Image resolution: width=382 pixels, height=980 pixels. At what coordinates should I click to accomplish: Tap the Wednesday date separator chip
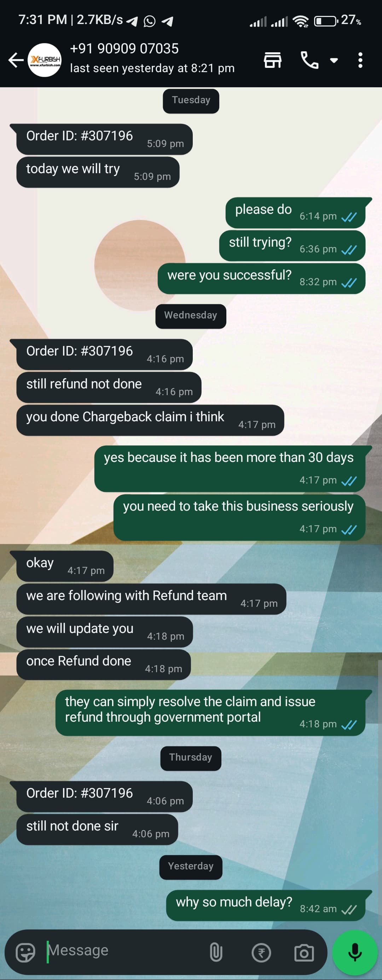point(191,316)
